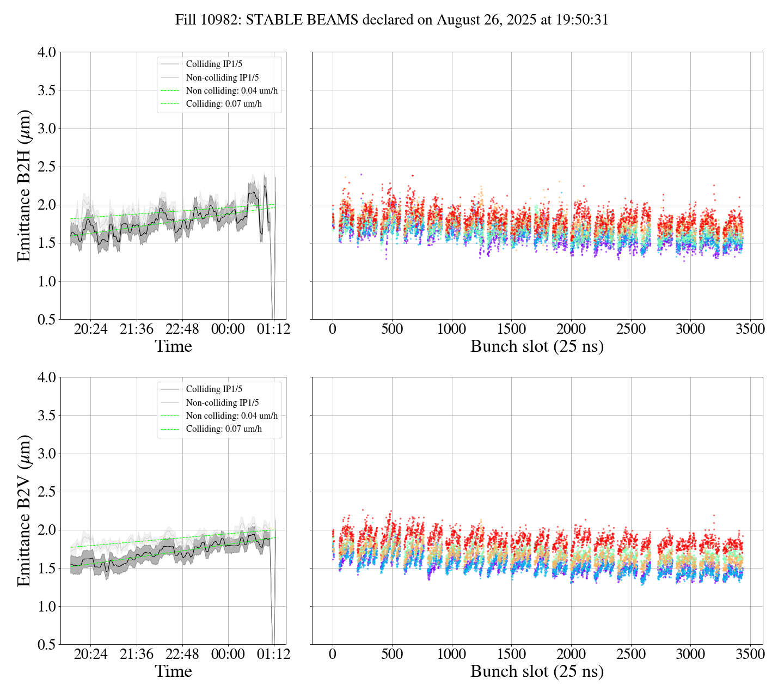Select Non-colliding IP1/5 legend entry in B2V plot

coord(222,402)
